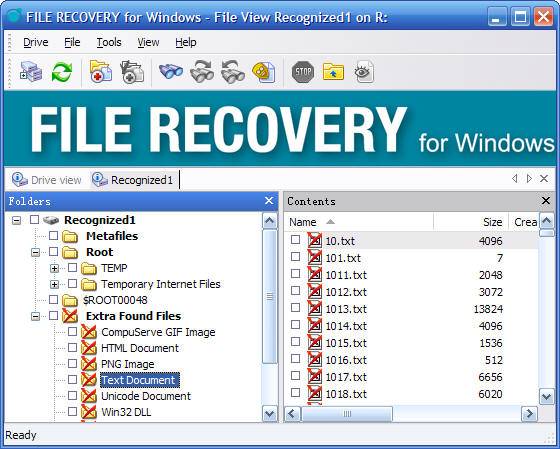Check the Recognized1 root checkbox
This screenshot has height=449, width=560.
pos(34,219)
